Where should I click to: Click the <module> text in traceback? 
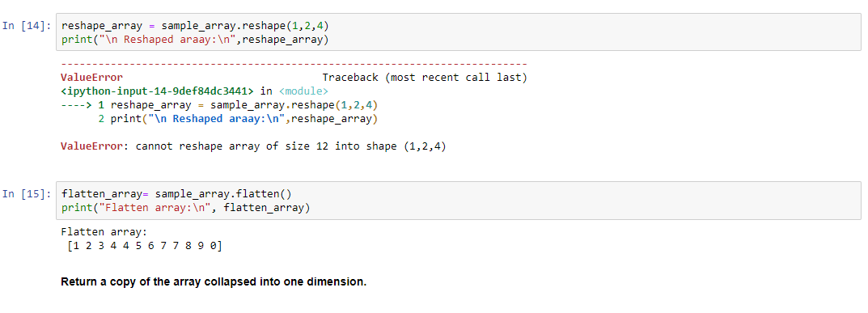click(303, 91)
